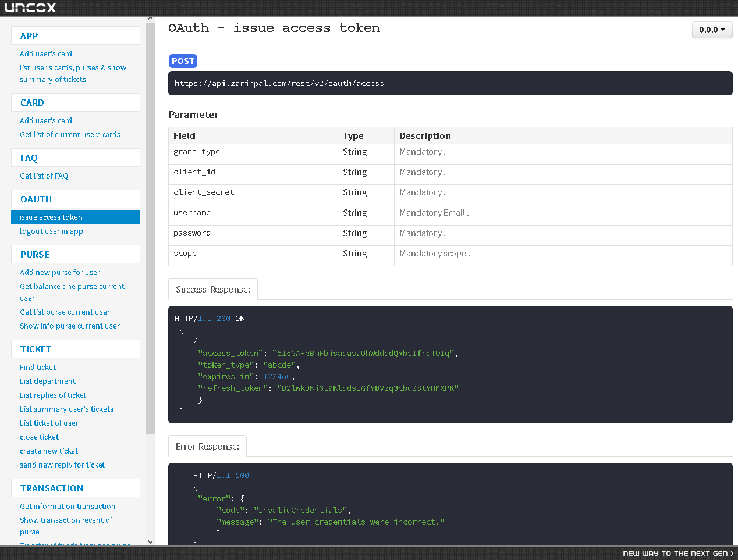This screenshot has width=738, height=560.
Task: Open send new reply for ticket
Action: (x=62, y=465)
